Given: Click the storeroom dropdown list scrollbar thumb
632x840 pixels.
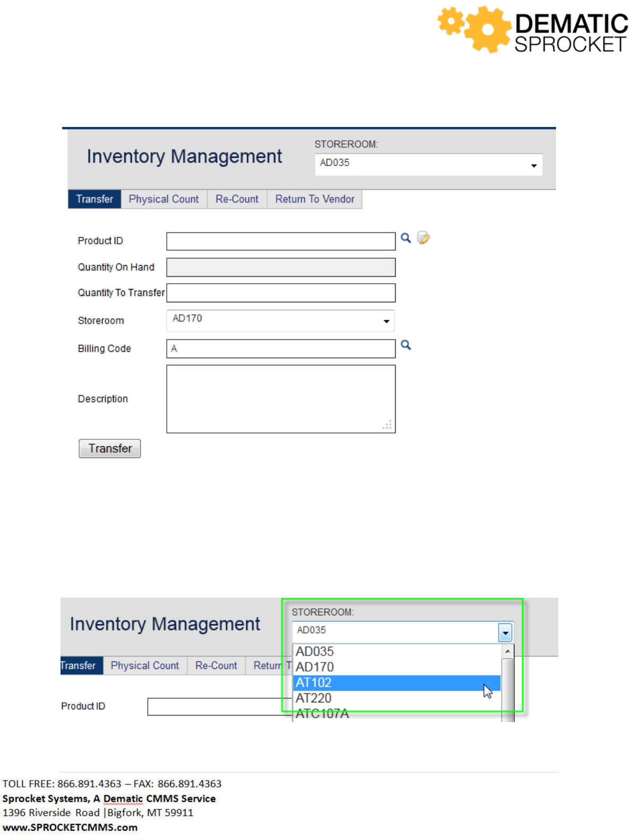Looking at the screenshot, I should [x=508, y=689].
